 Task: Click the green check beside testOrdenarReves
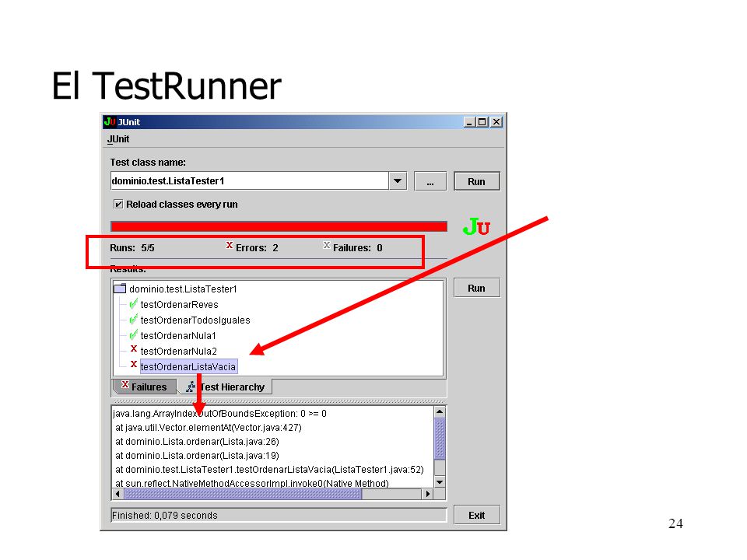coord(133,303)
